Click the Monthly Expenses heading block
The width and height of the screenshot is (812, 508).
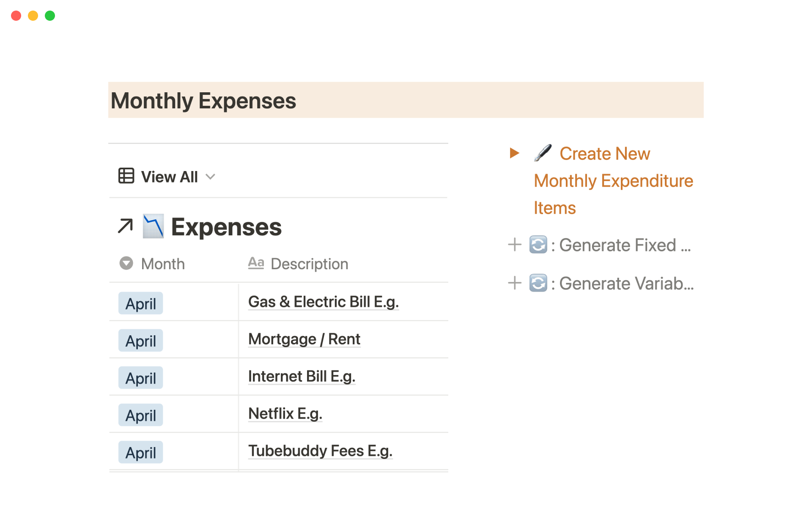[203, 101]
